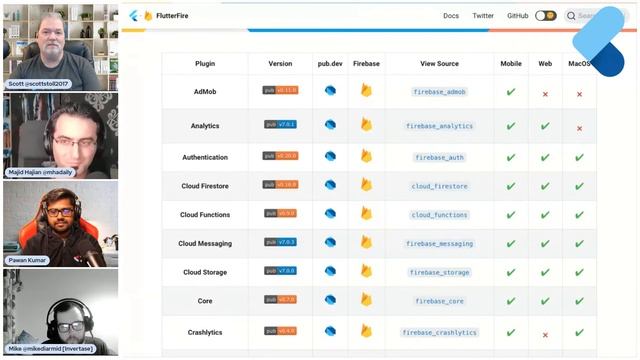Click the "Authentication" plugin name
The width and height of the screenshot is (640, 360).
(x=205, y=158)
